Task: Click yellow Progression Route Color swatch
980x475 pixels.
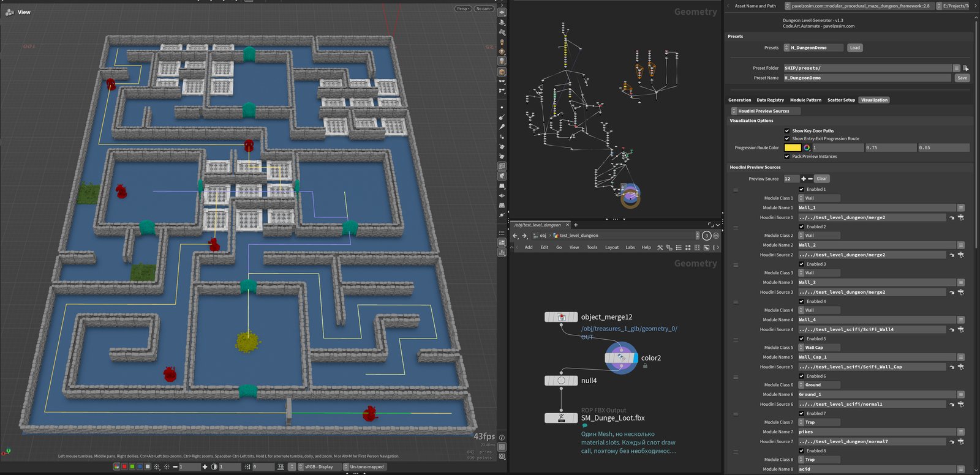Action: [x=793, y=148]
